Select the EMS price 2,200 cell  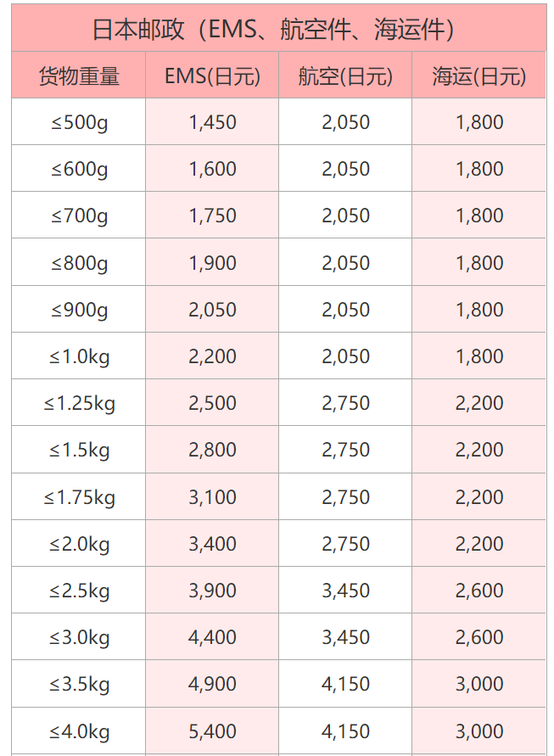coord(212,356)
